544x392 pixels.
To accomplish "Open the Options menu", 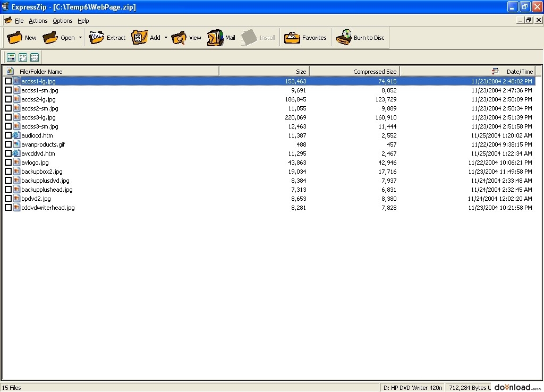I will pos(63,21).
